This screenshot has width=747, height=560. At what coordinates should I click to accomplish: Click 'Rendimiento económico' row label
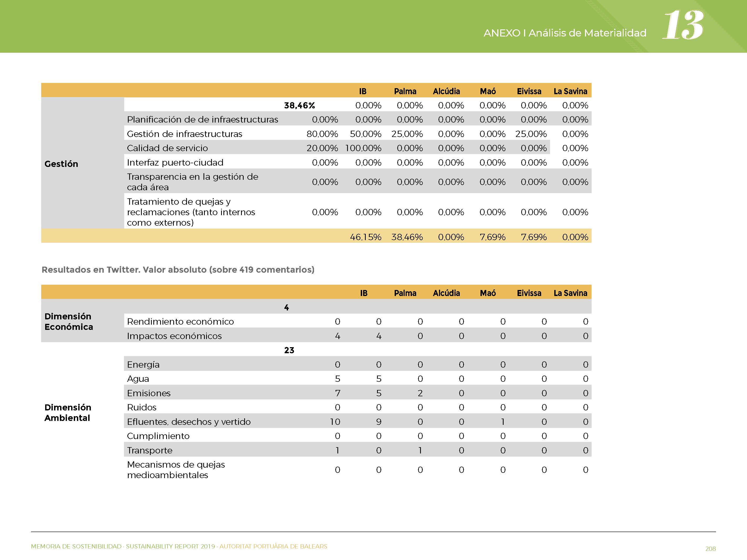pos(180,322)
